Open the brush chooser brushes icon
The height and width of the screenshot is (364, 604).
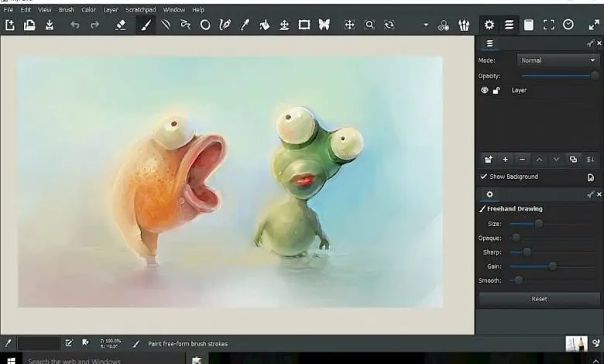(x=464, y=26)
